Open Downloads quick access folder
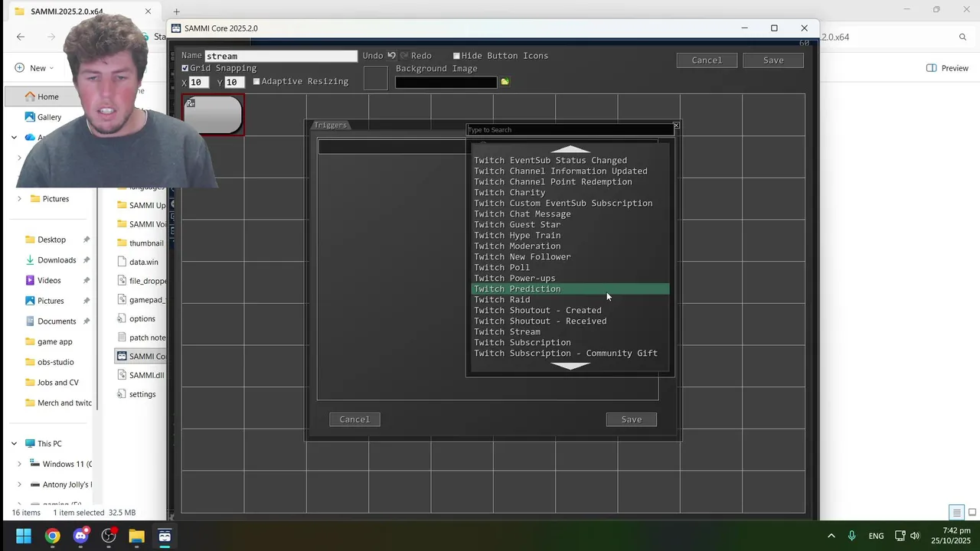 coord(57,260)
